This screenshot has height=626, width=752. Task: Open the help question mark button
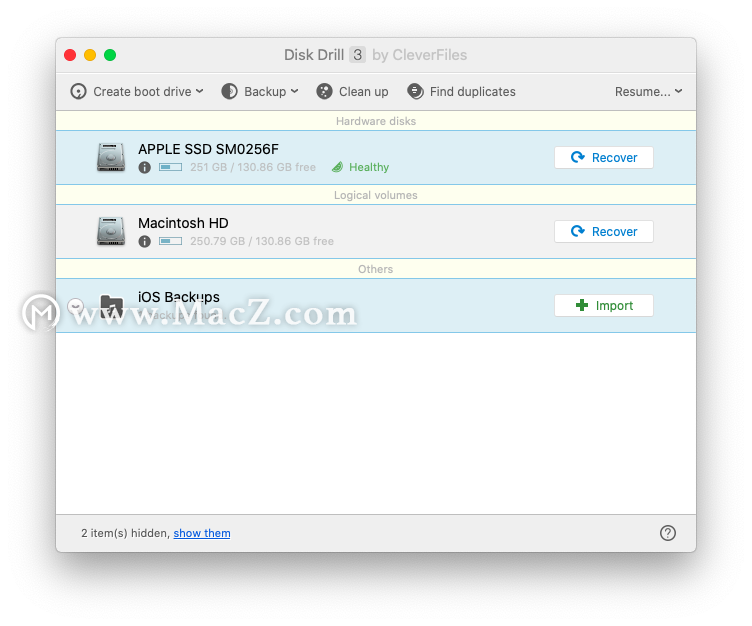click(x=668, y=533)
